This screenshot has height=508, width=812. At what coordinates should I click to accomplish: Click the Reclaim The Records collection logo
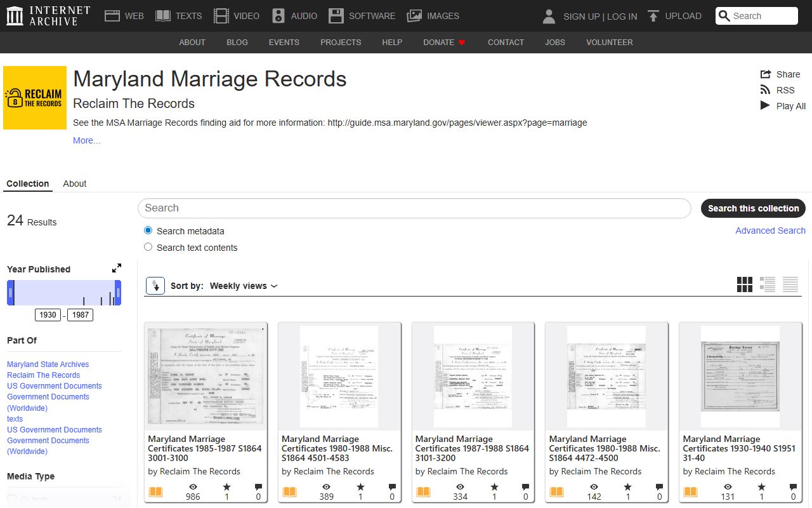pyautogui.click(x=35, y=98)
